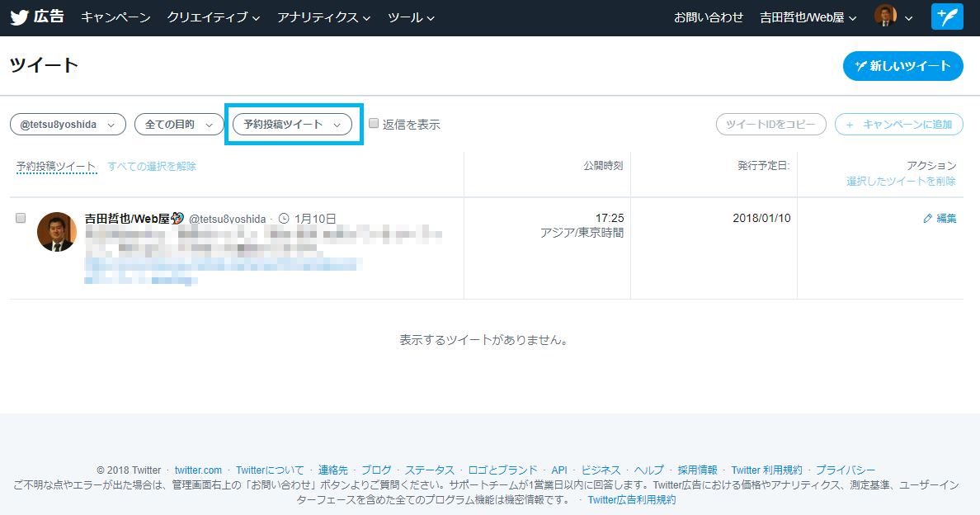The width and height of the screenshot is (980, 515).
Task: Click the pencil edit icon for tweet
Action: (928, 219)
